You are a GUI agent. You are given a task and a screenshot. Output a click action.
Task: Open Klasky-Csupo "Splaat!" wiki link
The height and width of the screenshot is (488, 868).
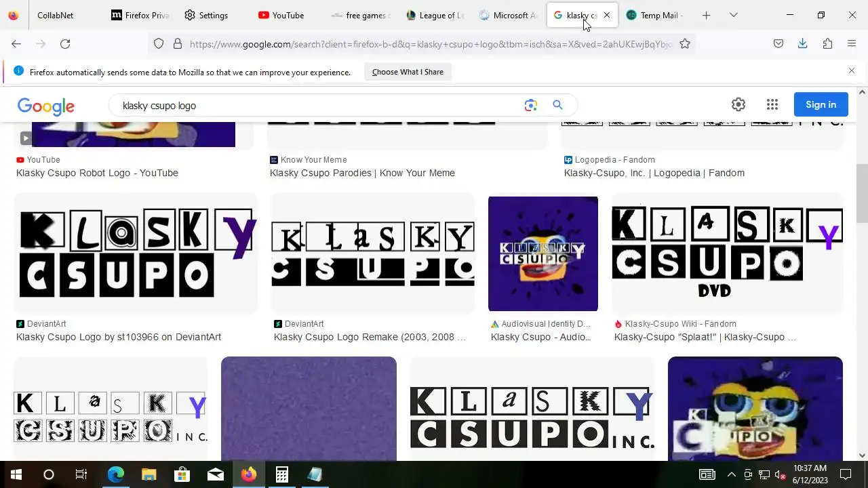tap(705, 337)
